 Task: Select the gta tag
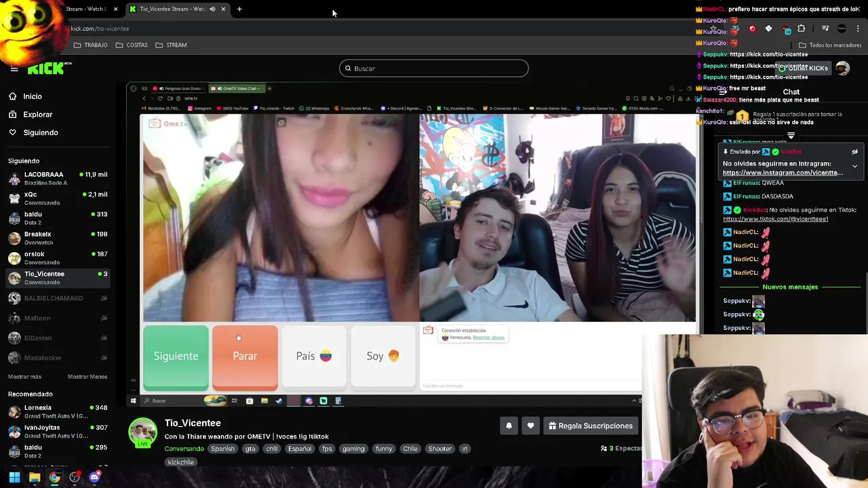pos(250,449)
